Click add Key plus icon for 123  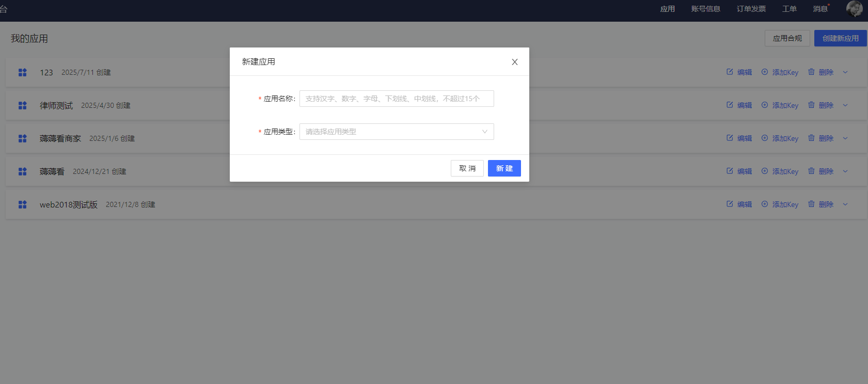tap(765, 72)
